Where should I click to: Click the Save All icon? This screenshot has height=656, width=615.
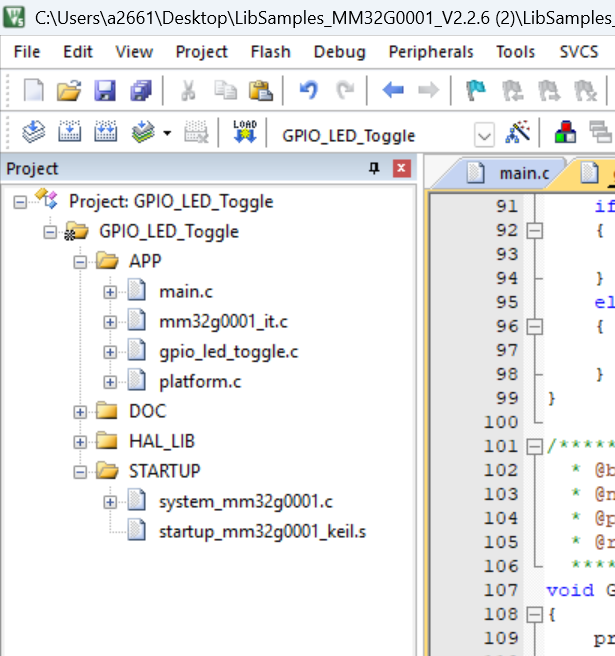140,91
